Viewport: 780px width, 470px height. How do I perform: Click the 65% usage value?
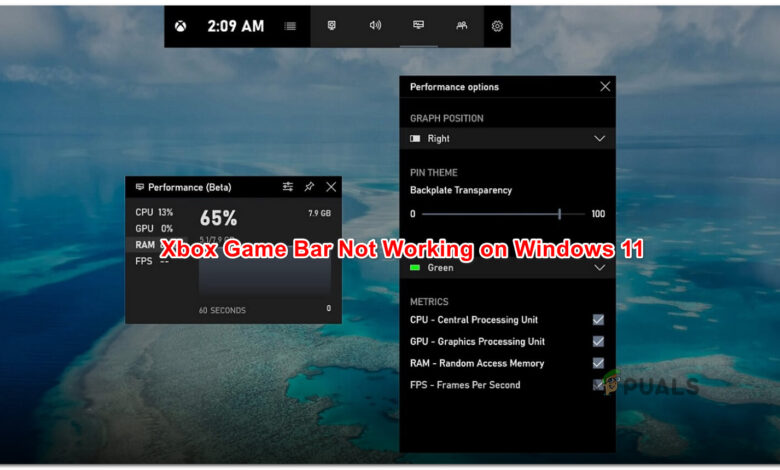click(x=218, y=218)
